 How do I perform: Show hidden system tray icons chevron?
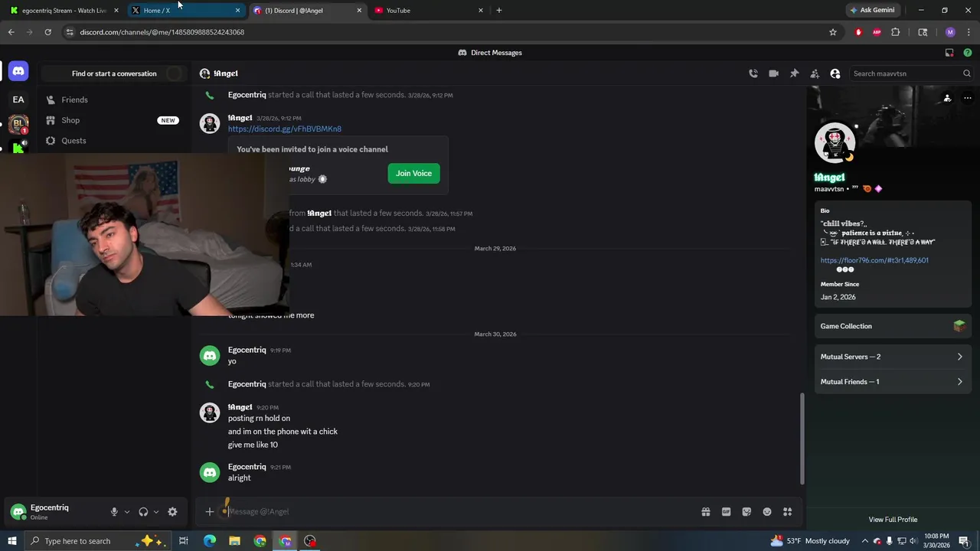(865, 541)
